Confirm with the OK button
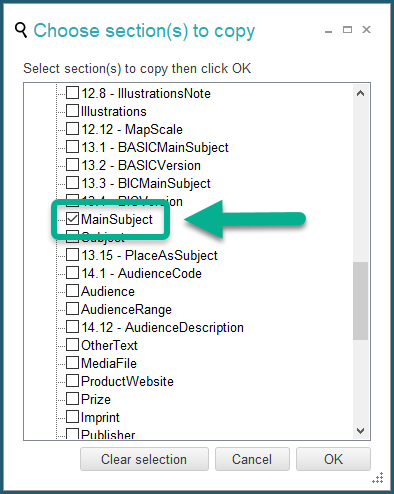 pos(333,459)
